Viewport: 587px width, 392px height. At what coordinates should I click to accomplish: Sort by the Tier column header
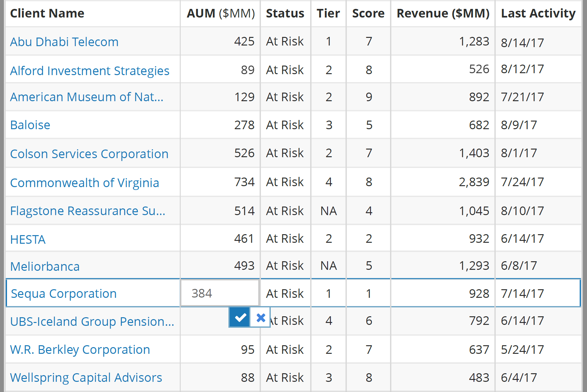point(328,13)
